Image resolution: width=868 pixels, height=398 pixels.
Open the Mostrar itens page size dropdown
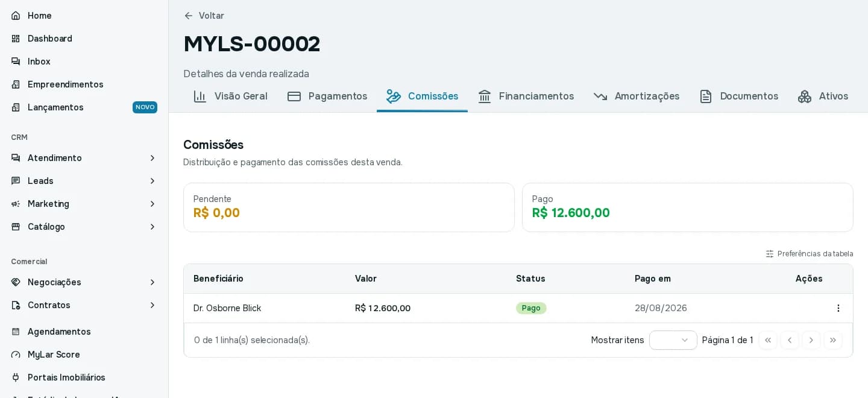(673, 340)
